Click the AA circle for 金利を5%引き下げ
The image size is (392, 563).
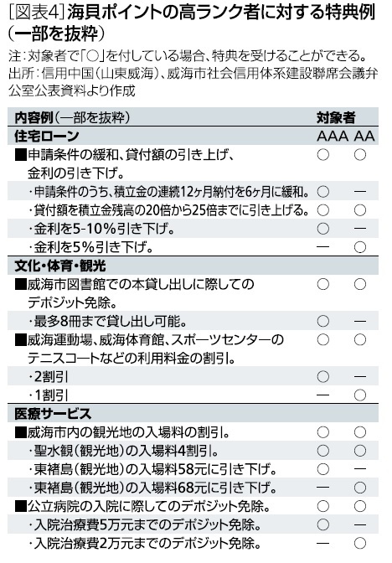360,247
